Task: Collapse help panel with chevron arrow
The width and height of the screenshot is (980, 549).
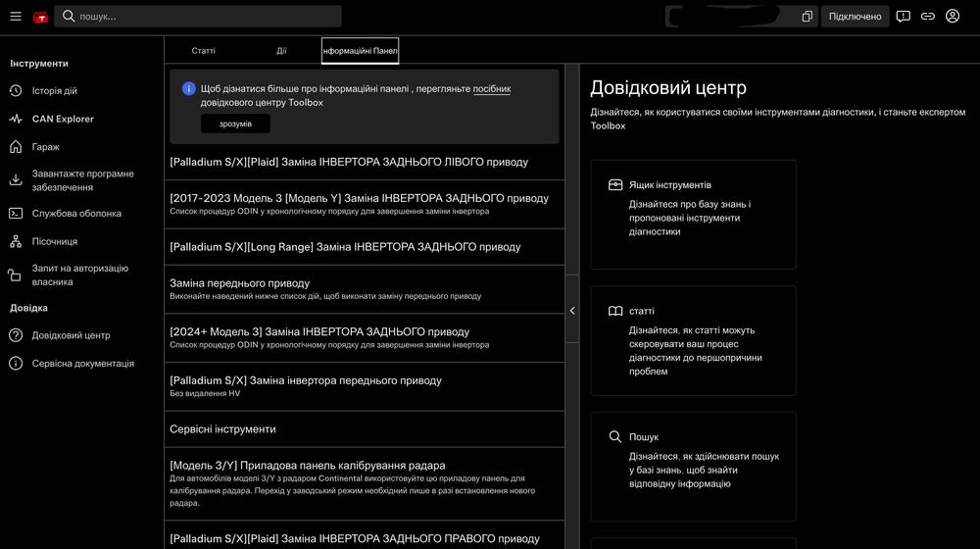Action: coord(572,310)
